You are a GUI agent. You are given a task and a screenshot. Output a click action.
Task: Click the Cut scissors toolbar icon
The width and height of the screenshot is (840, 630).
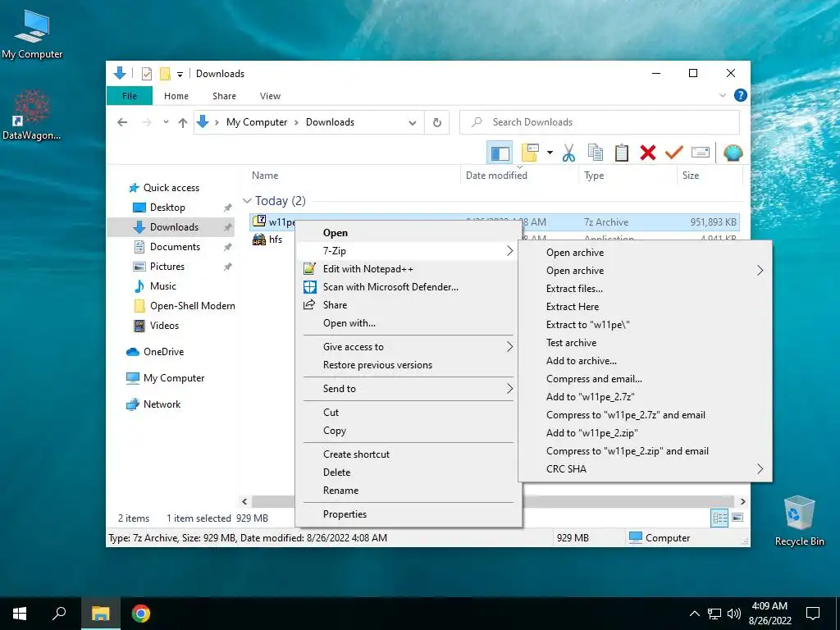[x=568, y=153]
